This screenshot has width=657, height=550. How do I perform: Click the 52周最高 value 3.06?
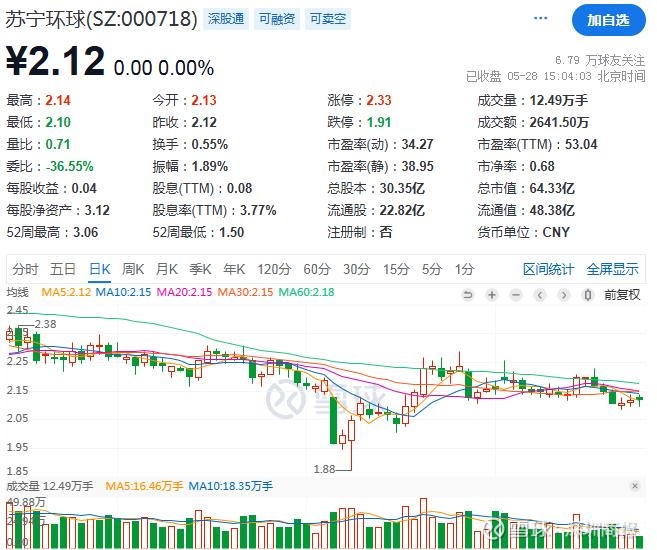point(85,232)
